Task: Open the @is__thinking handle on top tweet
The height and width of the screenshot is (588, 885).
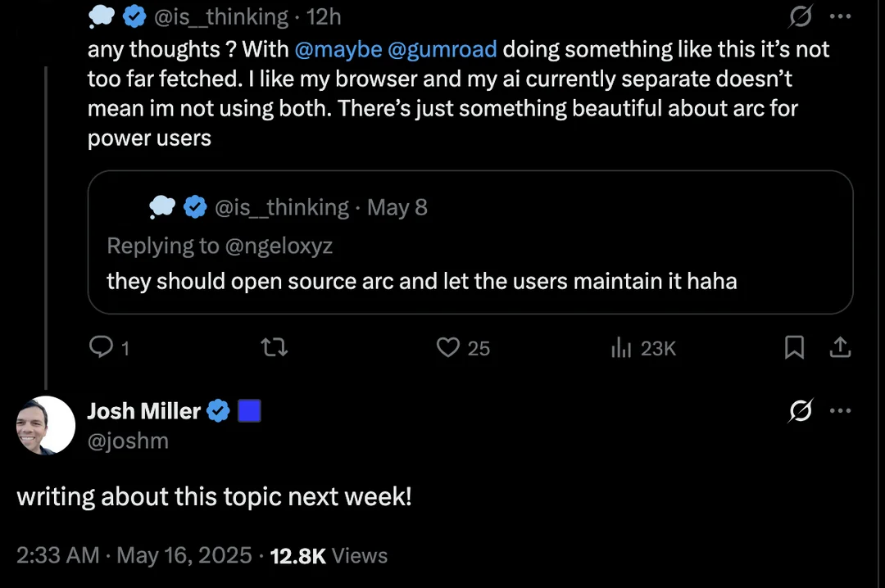Action: coord(221,16)
